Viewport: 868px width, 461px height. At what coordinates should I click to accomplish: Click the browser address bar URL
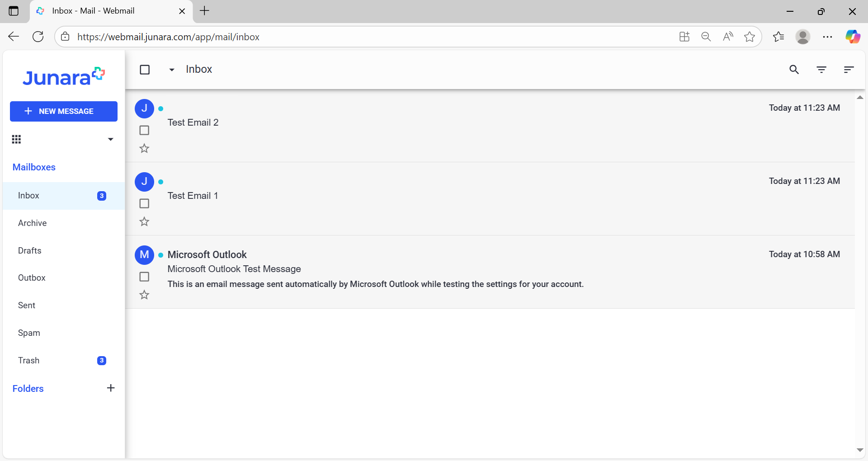coord(168,37)
